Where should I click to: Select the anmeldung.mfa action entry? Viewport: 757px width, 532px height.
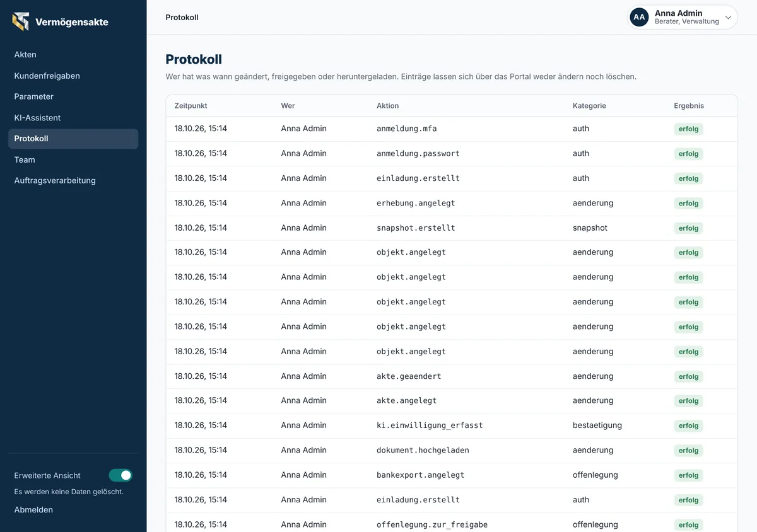407,129
